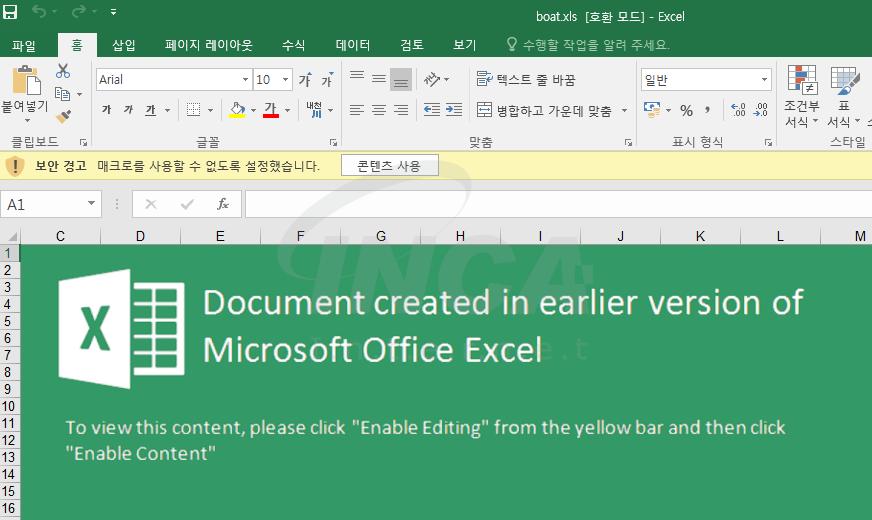The height and width of the screenshot is (520, 872).
Task: Align text left
Action: pyautogui.click(x=357, y=110)
